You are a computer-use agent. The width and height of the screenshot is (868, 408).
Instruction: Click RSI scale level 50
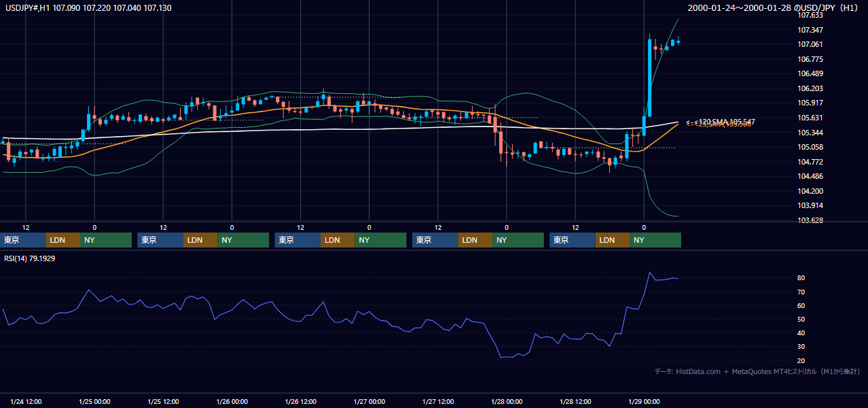pyautogui.click(x=802, y=319)
